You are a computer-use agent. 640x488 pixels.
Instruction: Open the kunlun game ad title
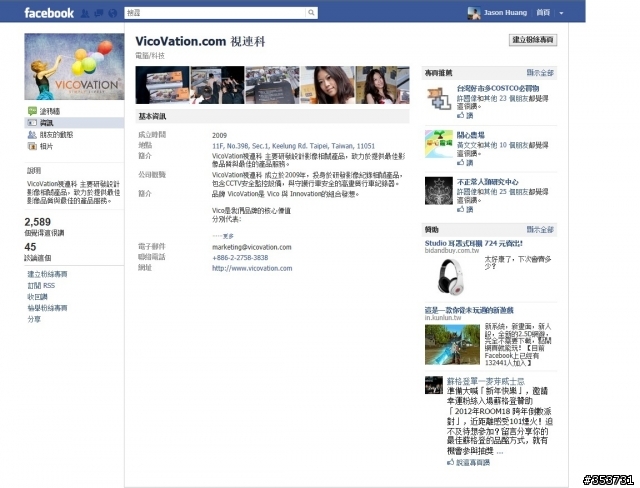click(x=469, y=310)
